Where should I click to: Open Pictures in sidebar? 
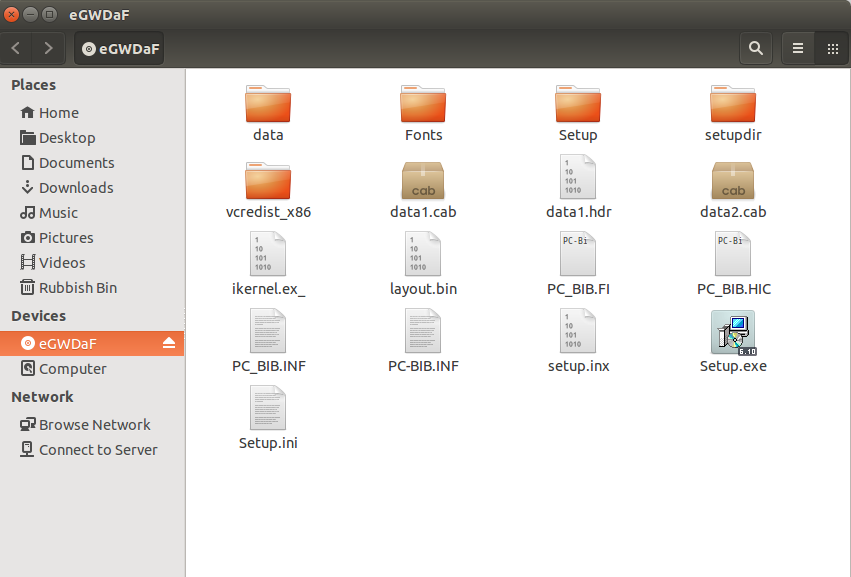click(92, 237)
